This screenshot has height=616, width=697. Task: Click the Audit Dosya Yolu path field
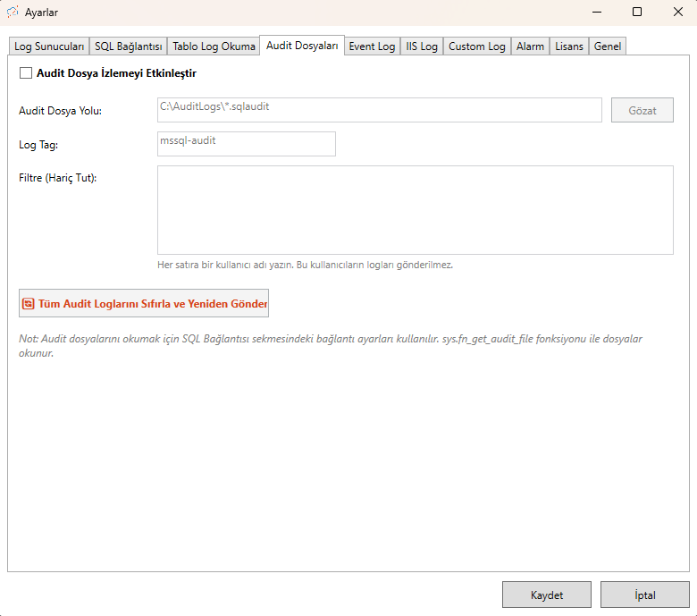point(379,110)
